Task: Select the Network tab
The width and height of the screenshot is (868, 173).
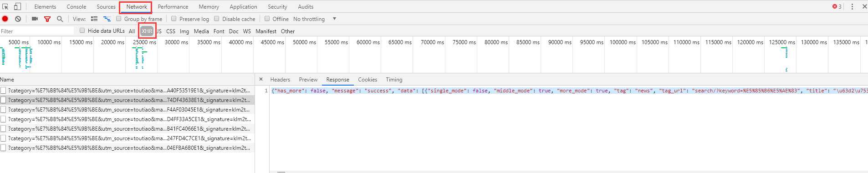Action: [137, 7]
